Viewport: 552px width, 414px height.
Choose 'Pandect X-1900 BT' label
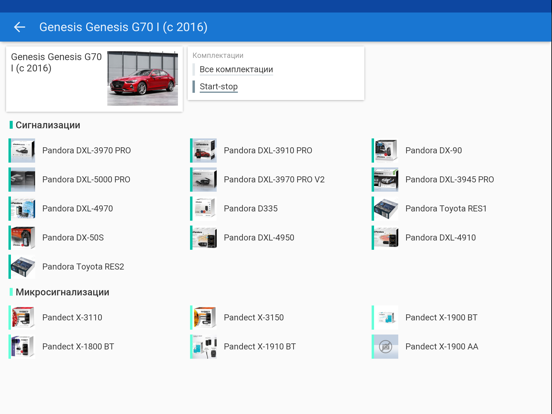[x=441, y=318]
